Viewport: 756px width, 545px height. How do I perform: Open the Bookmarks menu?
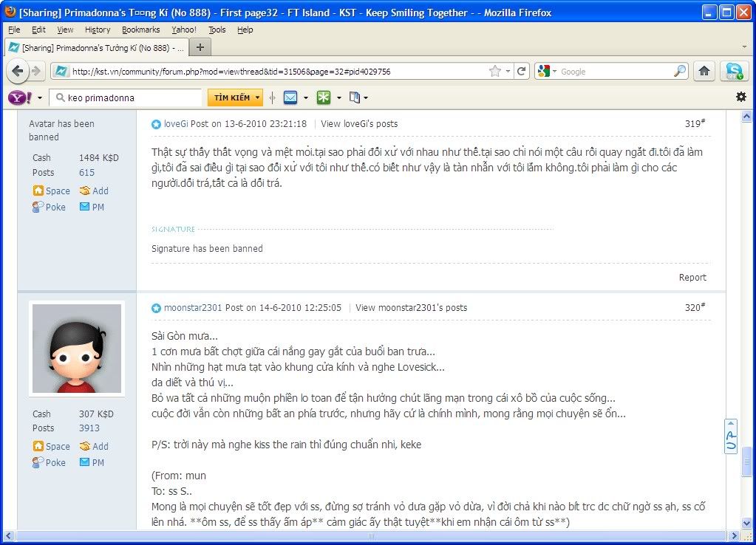tap(141, 30)
